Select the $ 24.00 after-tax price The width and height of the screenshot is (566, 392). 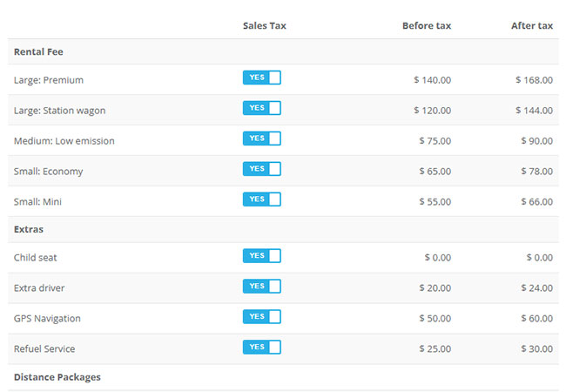(536, 288)
